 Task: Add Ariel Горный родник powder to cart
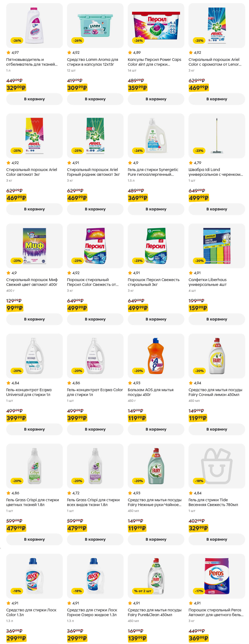pyautogui.click(x=95, y=209)
